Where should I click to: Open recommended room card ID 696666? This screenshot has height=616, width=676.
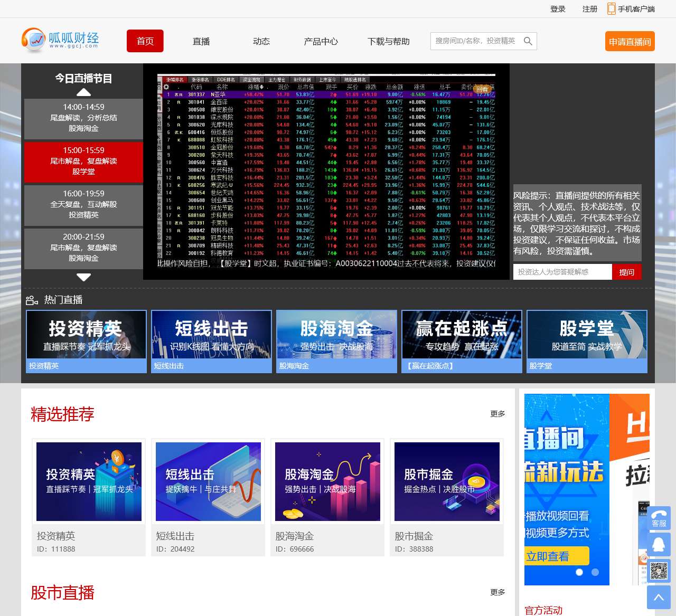point(327,497)
